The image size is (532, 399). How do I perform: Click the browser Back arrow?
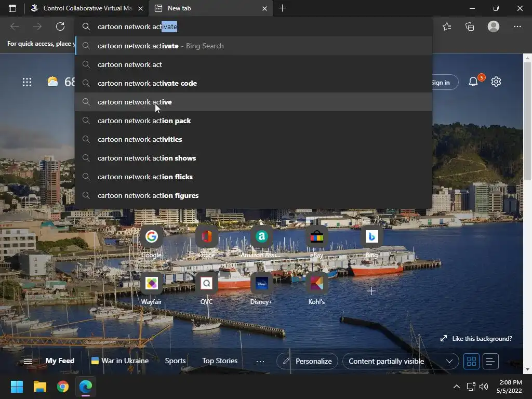click(14, 26)
